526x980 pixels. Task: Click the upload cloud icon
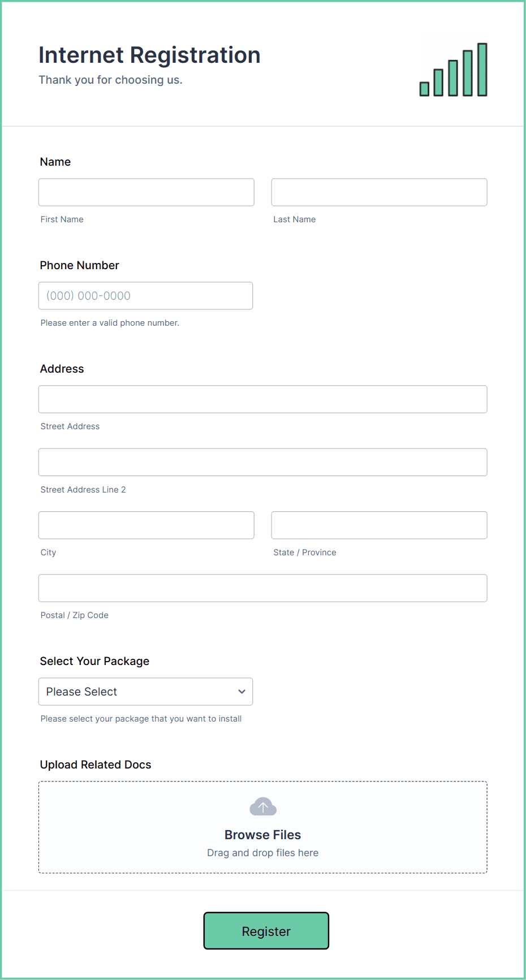click(262, 806)
